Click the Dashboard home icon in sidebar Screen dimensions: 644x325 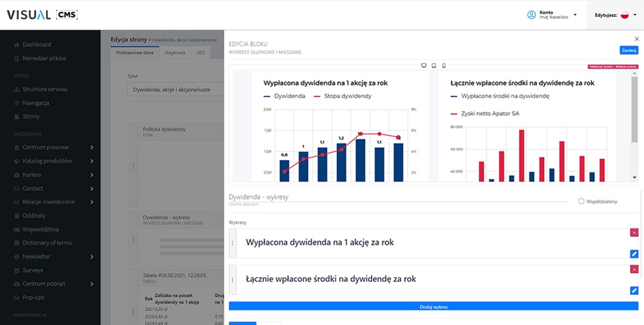click(17, 44)
